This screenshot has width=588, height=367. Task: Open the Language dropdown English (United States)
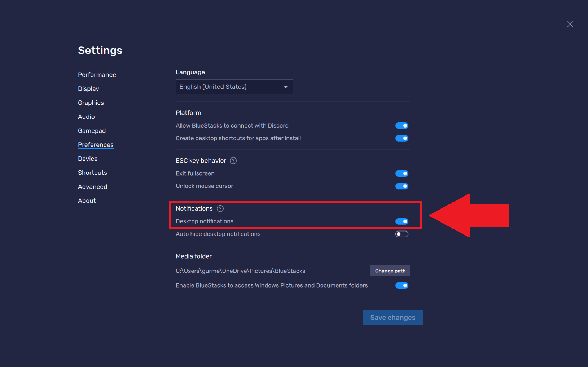pyautogui.click(x=234, y=87)
